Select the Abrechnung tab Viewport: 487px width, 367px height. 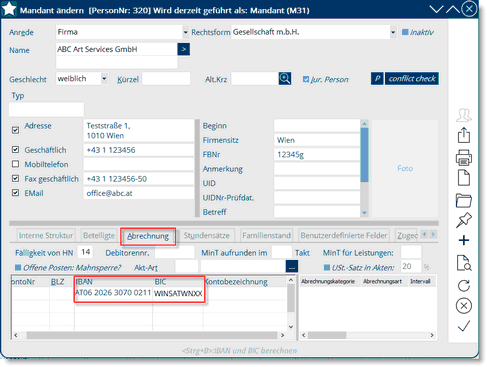point(148,236)
